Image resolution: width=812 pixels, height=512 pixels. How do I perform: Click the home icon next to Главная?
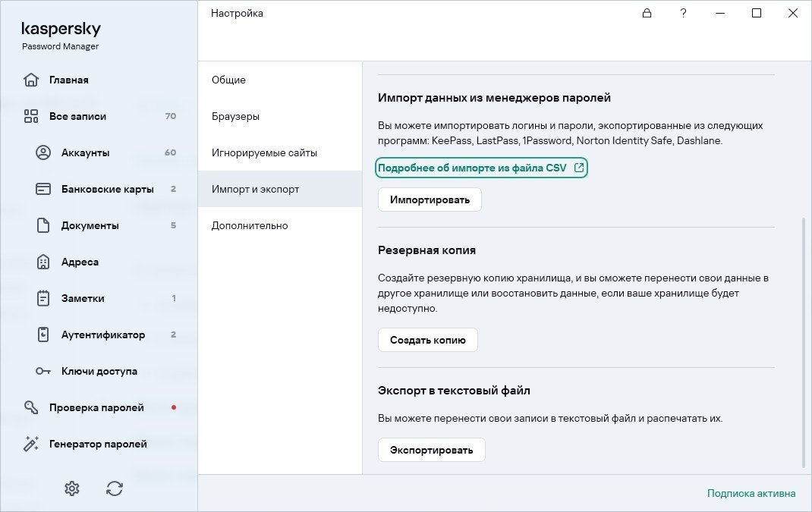[x=31, y=80]
